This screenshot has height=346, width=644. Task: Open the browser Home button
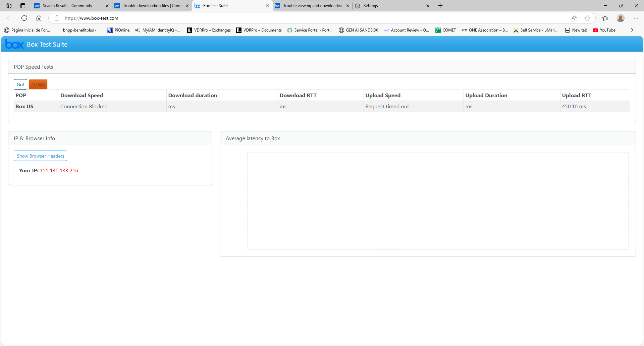[39, 18]
